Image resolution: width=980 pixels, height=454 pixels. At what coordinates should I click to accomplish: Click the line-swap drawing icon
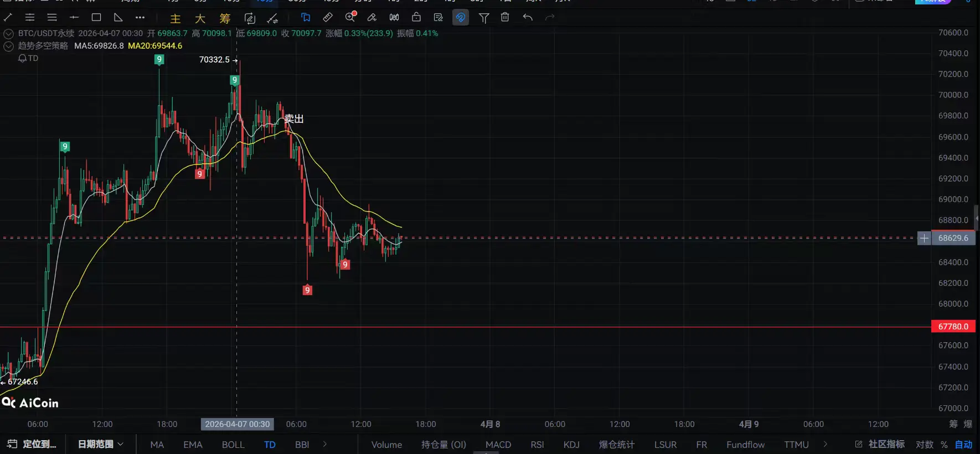272,18
